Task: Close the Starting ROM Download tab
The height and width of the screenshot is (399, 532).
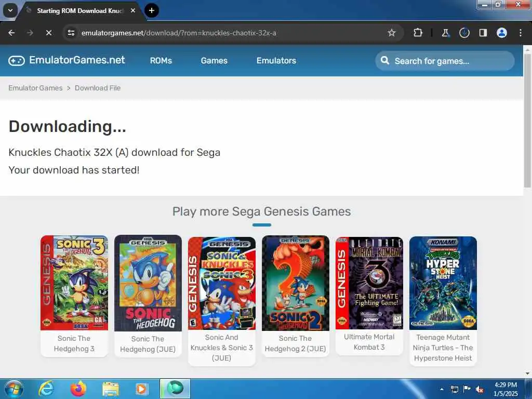Action: [133, 10]
